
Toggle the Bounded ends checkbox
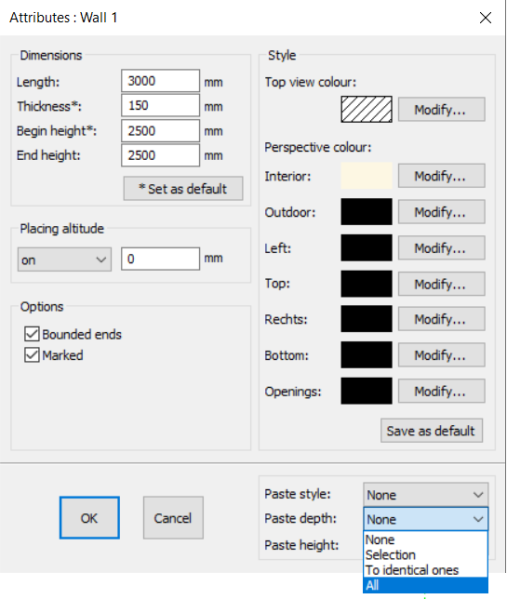click(32, 334)
